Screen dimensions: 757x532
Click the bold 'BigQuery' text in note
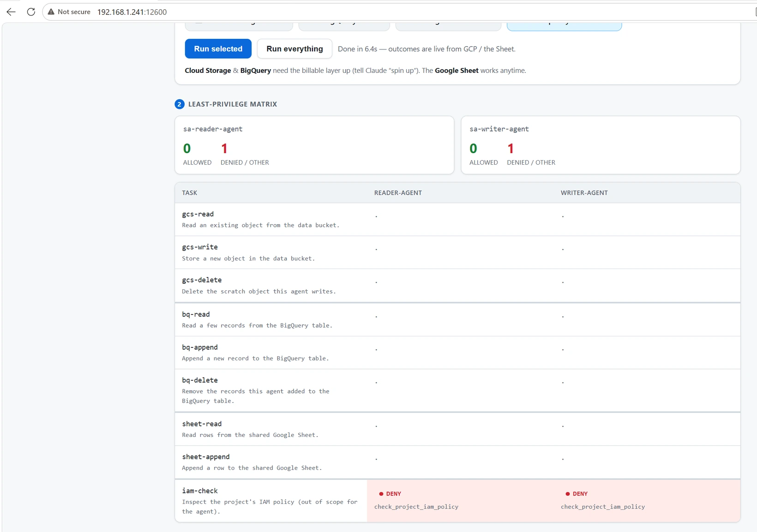click(256, 71)
